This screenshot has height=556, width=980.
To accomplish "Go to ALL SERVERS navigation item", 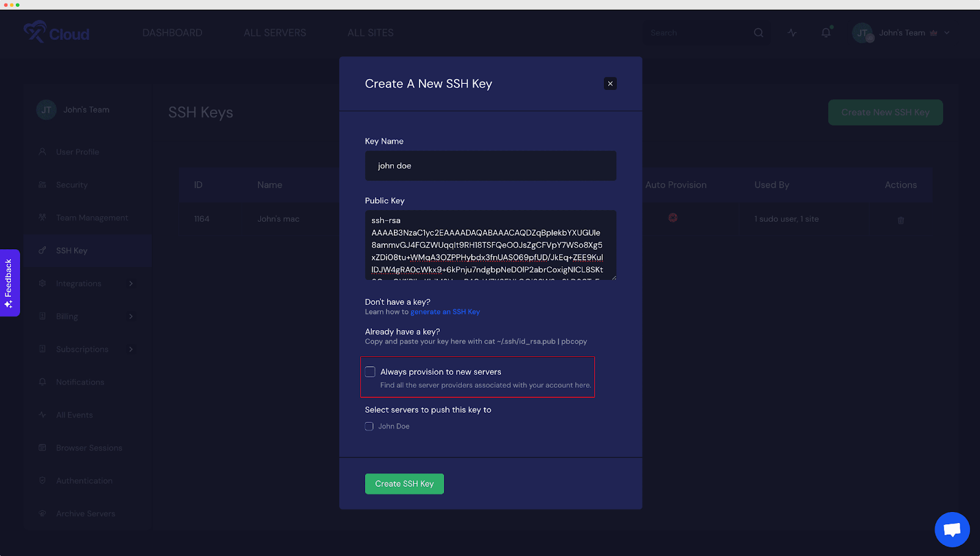I will tap(274, 33).
